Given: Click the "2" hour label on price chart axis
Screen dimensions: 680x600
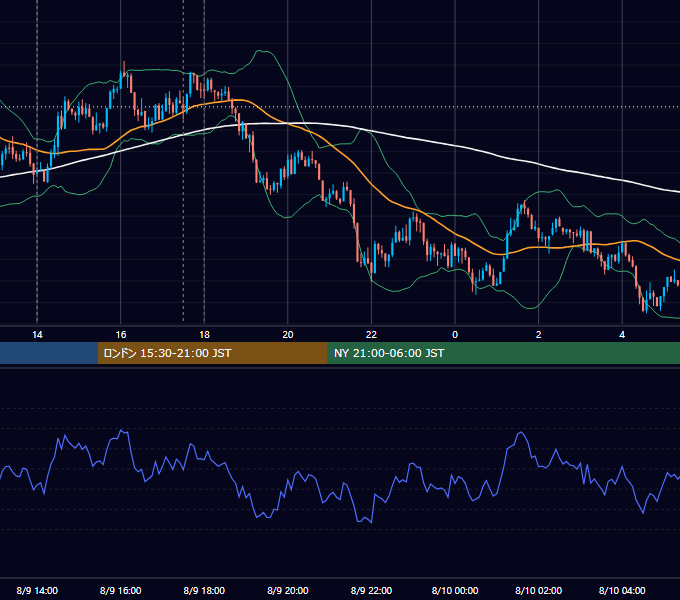Looking at the screenshot, I should [x=539, y=335].
